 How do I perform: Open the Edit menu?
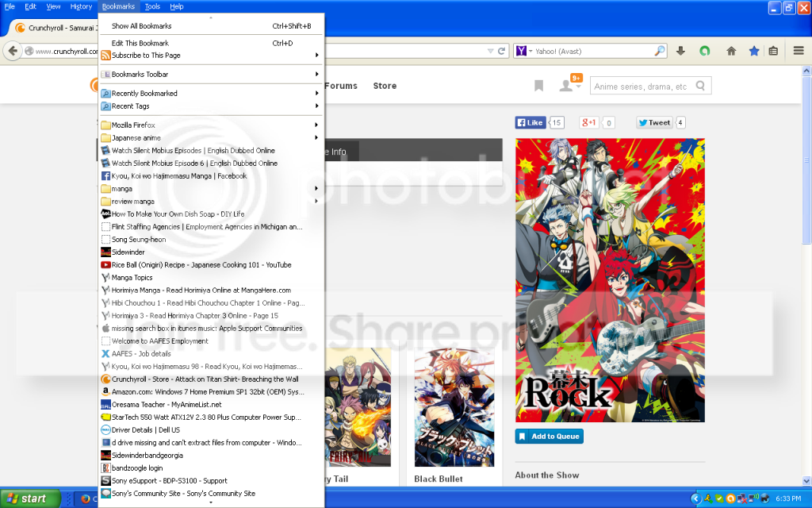coord(31,6)
